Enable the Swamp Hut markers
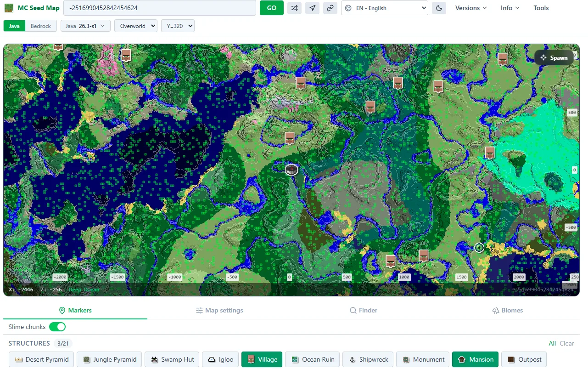The image size is (588, 369). 172,359
